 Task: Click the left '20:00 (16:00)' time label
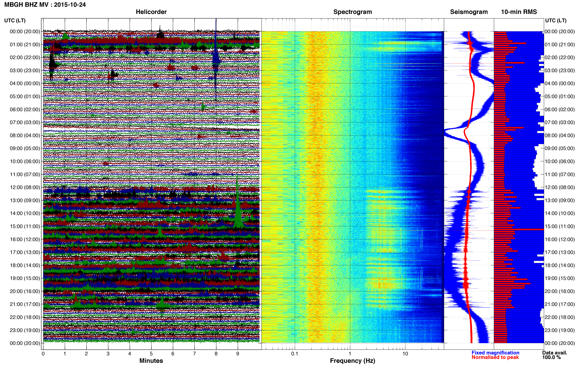coord(25,291)
